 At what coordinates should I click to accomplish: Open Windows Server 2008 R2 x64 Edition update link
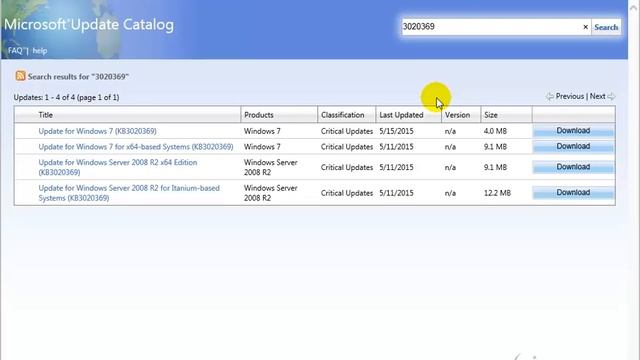118,167
